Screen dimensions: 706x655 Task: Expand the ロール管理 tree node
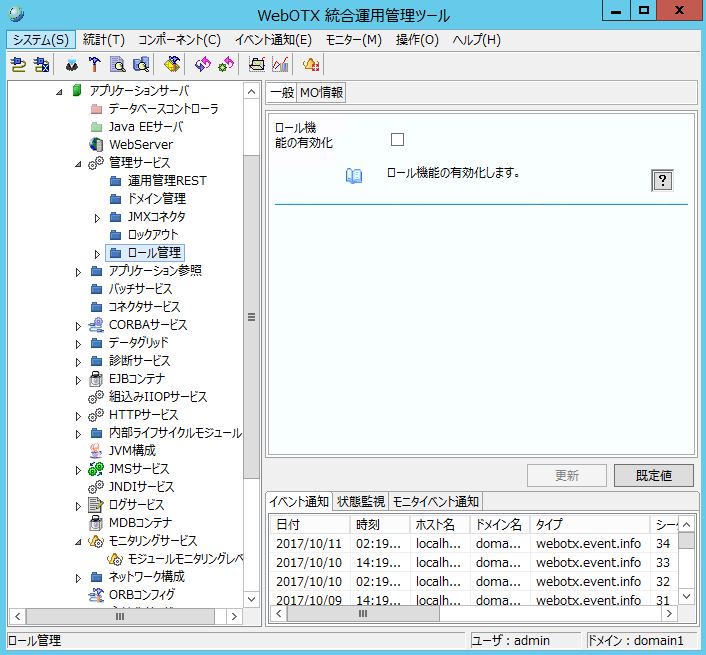pyautogui.click(x=97, y=253)
